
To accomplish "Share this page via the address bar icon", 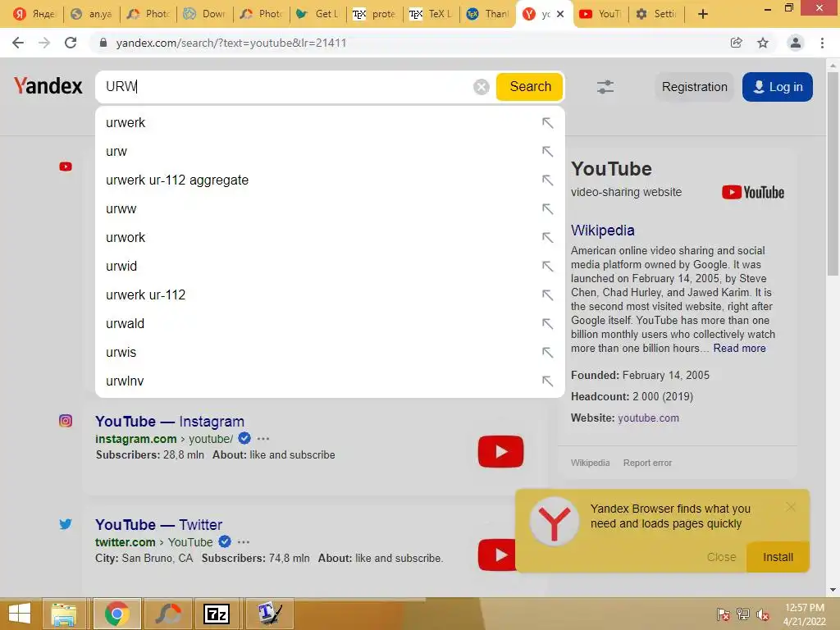I will [x=736, y=43].
